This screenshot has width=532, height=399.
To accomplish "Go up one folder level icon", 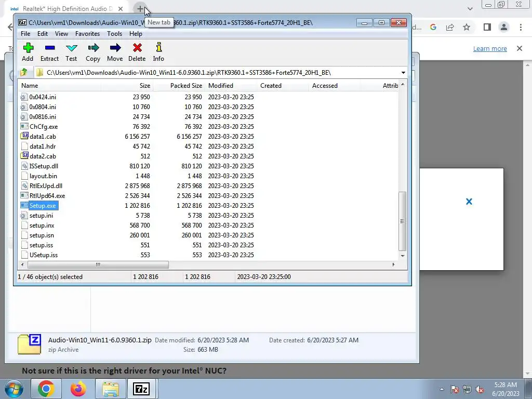I will [24, 72].
